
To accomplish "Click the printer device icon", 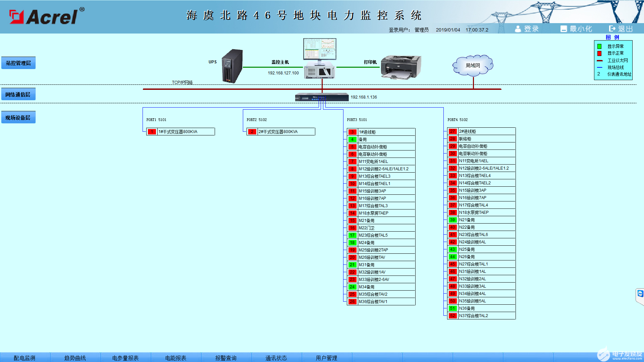I will (401, 67).
